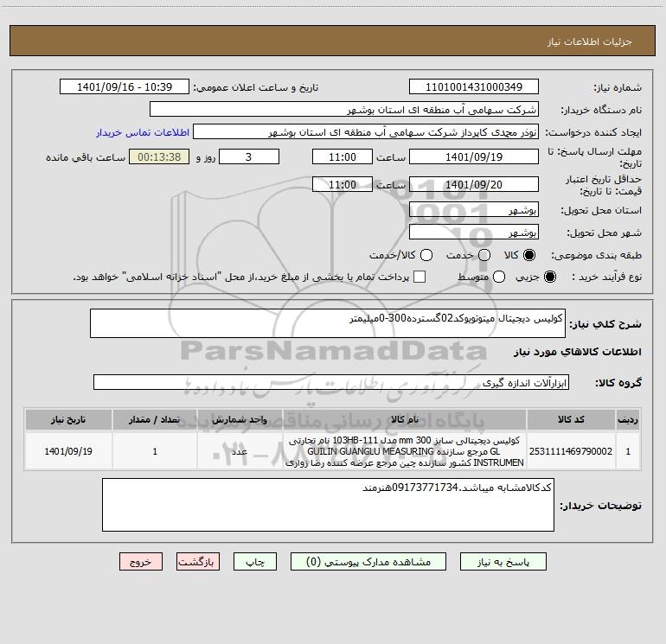This screenshot has width=666, height=644.
Task: Click the خروج exit button
Action: pos(141,562)
